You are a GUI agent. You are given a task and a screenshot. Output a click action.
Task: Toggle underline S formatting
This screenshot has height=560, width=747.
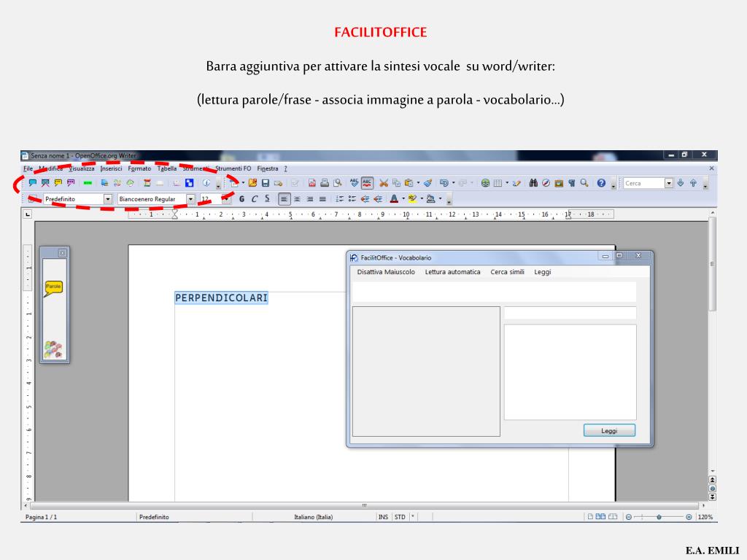coord(267,198)
